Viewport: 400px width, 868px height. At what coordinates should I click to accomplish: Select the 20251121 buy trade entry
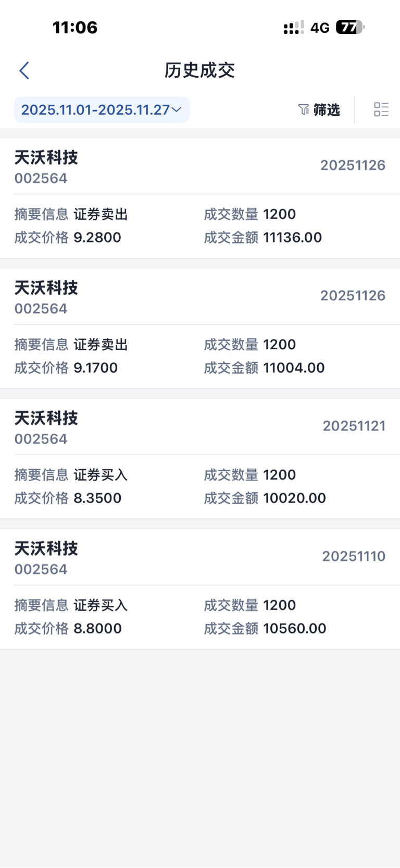click(x=200, y=459)
